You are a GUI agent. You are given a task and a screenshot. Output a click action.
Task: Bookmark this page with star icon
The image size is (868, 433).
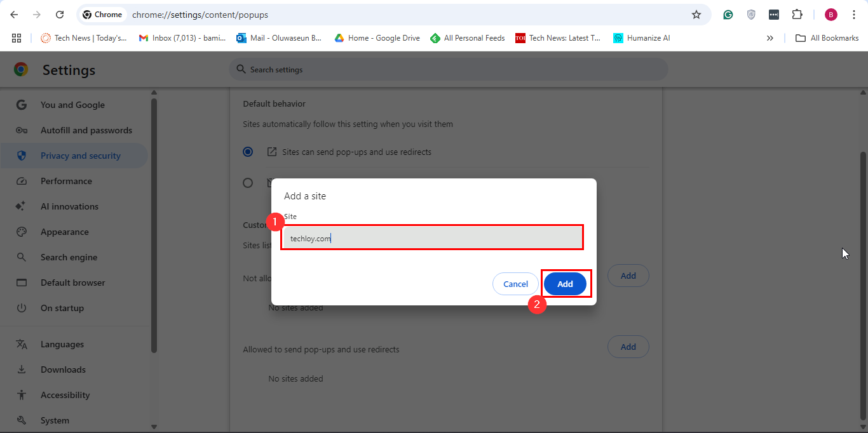coord(696,15)
